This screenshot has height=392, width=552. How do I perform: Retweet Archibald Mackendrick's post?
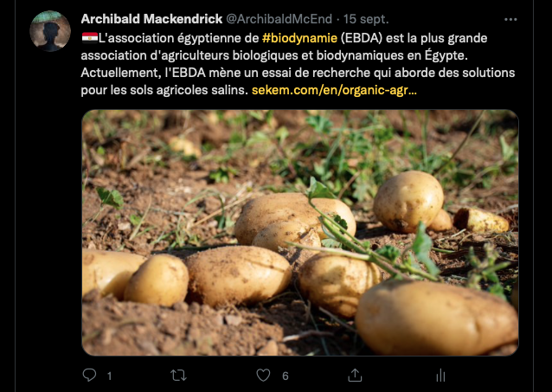click(x=178, y=376)
